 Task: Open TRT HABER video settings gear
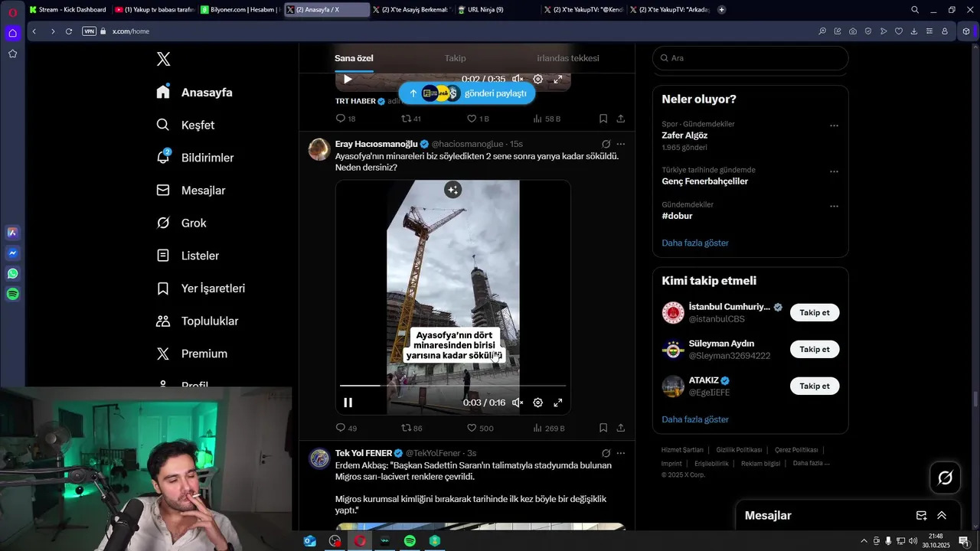[x=537, y=79]
